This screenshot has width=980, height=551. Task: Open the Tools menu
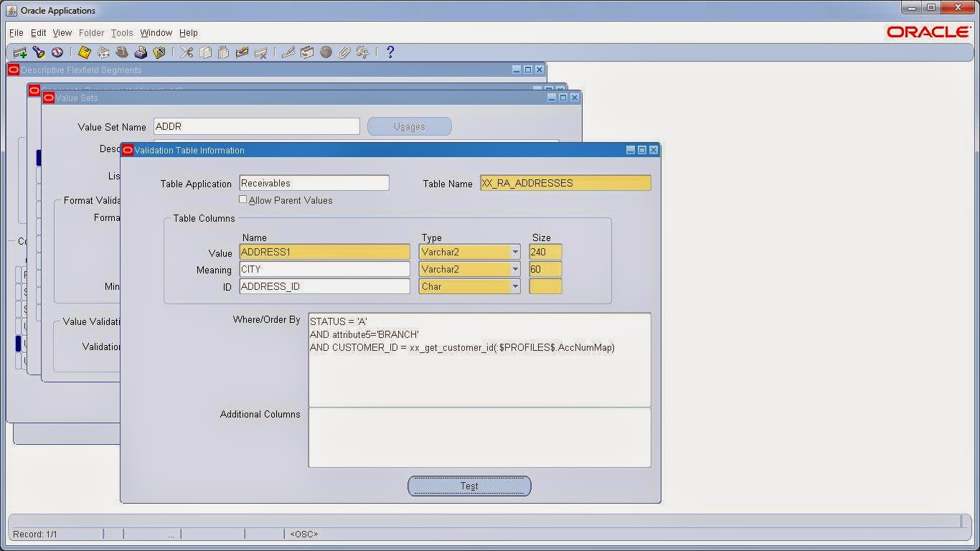122,33
